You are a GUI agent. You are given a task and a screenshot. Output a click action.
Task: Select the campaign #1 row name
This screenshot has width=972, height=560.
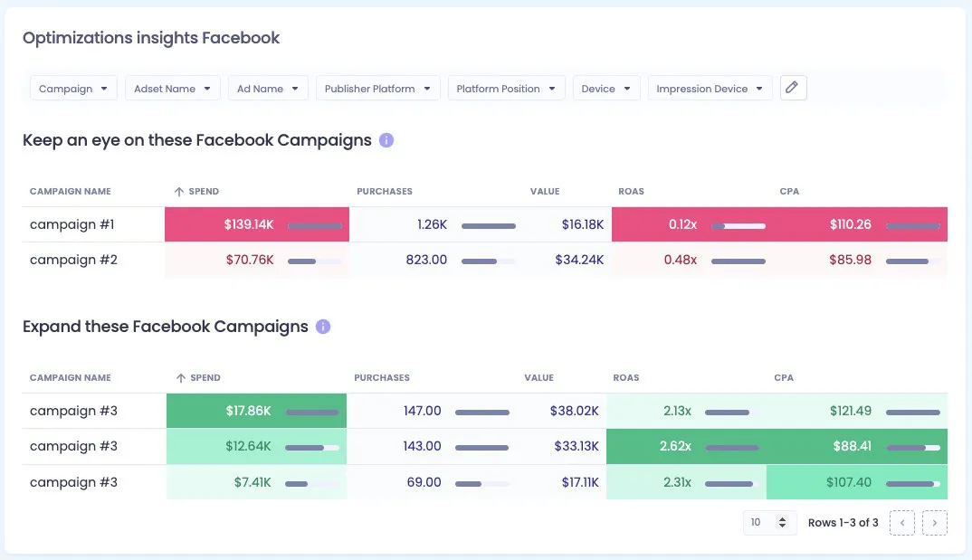coord(71,224)
